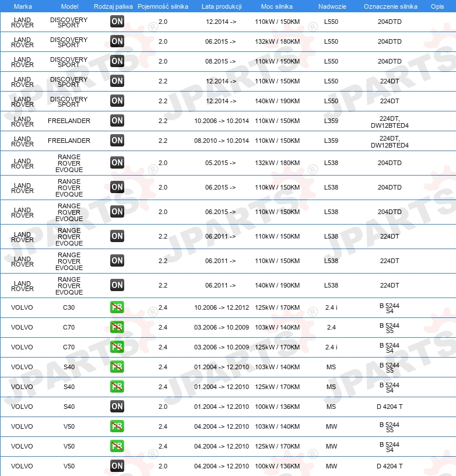The width and height of the screenshot is (456, 476).
Task: Click 'B 5244 S5' engine code in V50 row
Action: click(390, 427)
